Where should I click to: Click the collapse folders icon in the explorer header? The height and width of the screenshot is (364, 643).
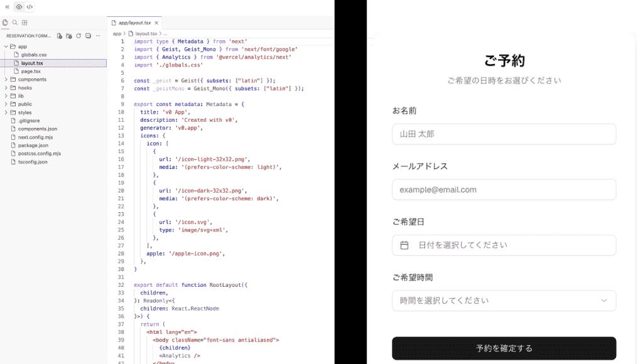click(x=88, y=36)
